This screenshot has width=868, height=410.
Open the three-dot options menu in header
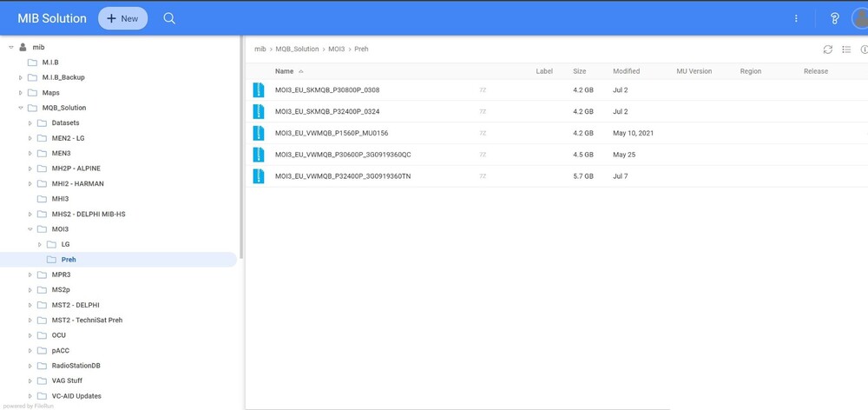click(797, 18)
